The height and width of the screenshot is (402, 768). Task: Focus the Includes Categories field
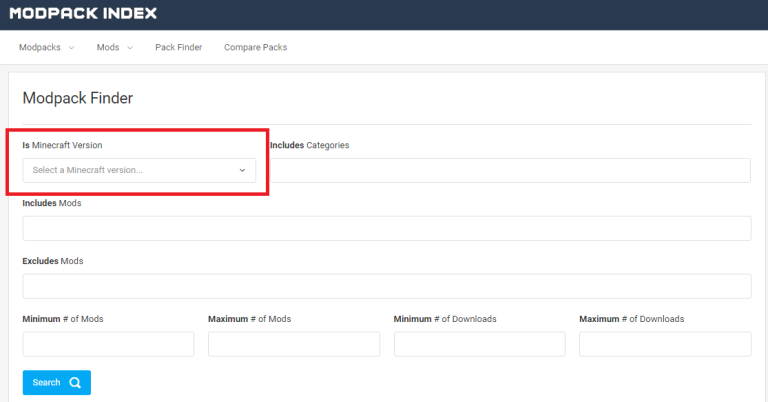(x=510, y=170)
